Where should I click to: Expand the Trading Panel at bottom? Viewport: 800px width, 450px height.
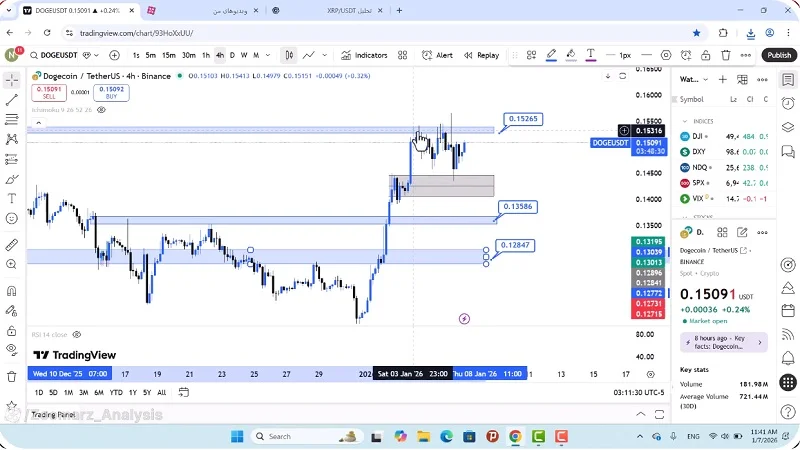click(x=52, y=414)
